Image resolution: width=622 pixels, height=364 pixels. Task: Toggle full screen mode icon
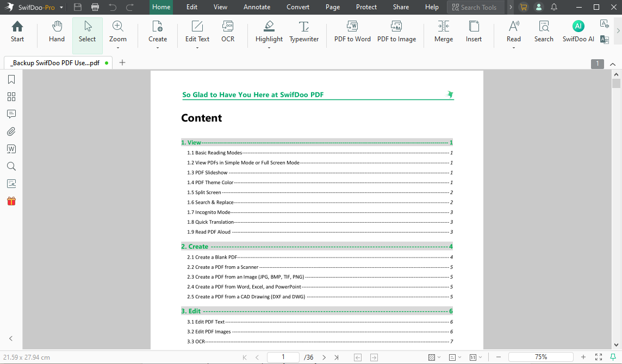[598, 357]
